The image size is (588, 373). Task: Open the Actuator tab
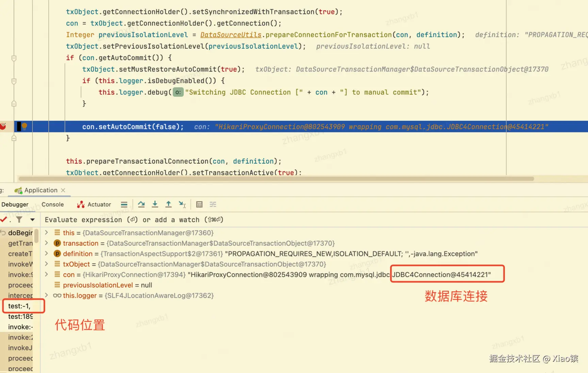pyautogui.click(x=94, y=205)
